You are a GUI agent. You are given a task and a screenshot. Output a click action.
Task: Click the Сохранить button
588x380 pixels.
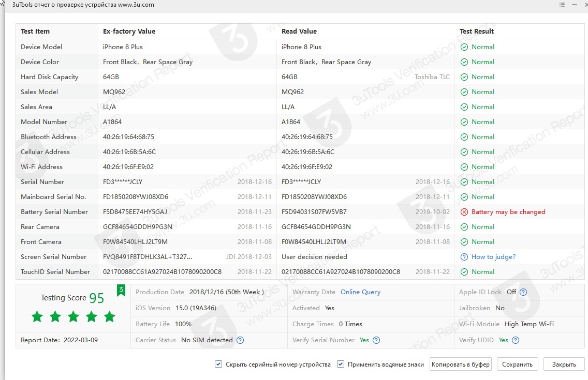pyautogui.click(x=517, y=364)
